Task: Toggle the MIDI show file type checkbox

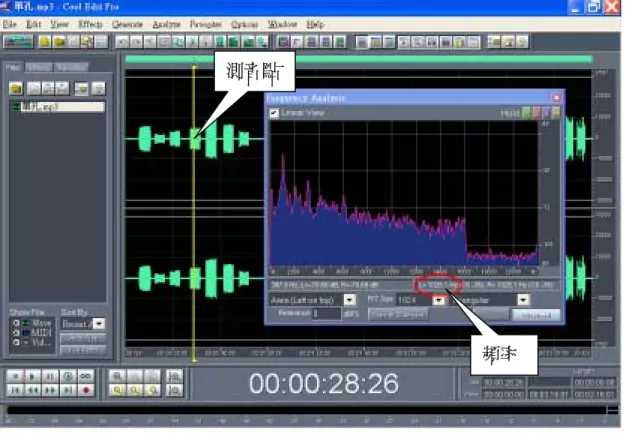Action: [x=16, y=333]
